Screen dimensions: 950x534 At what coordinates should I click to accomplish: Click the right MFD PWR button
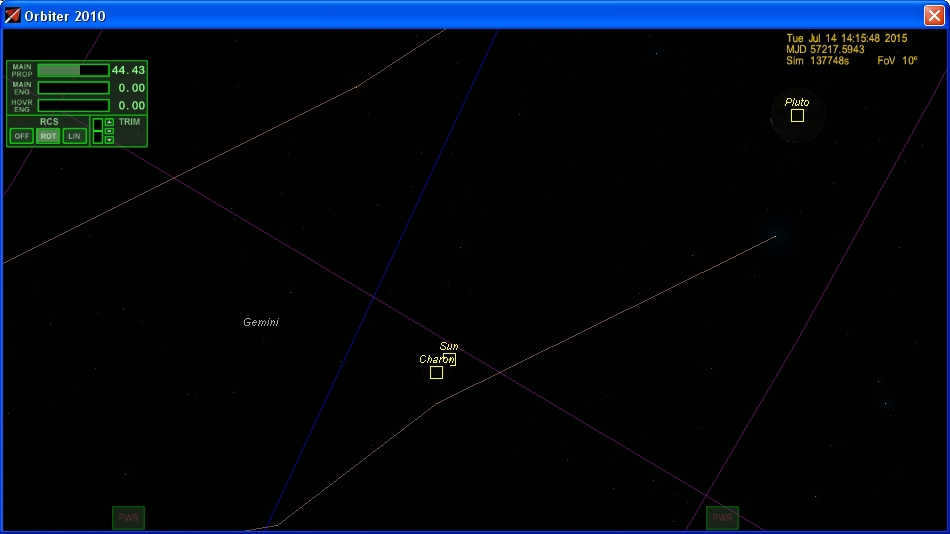click(722, 518)
